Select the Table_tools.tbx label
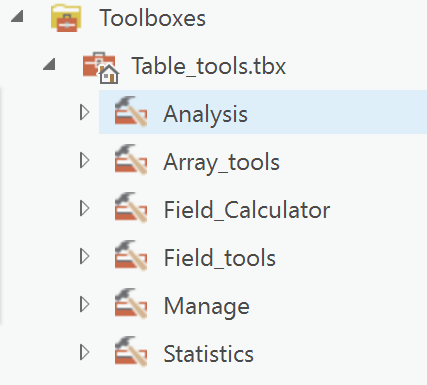Screen dimensions: 427x385 tap(209, 66)
